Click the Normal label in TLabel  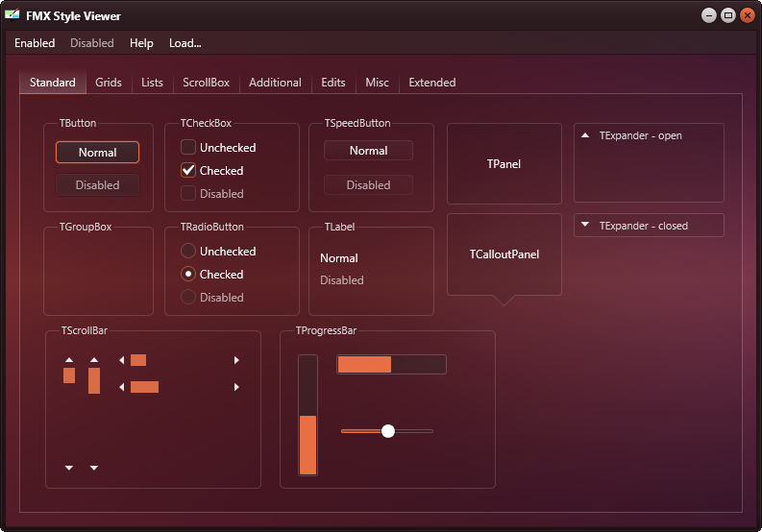[339, 258]
